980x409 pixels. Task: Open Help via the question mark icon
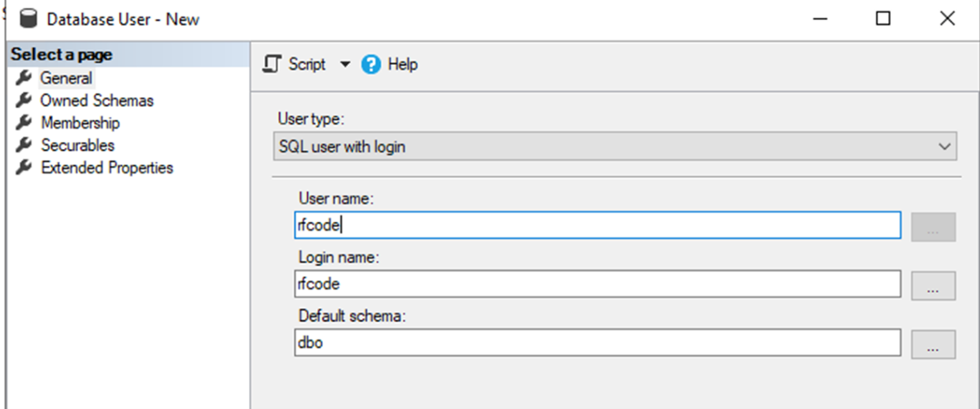pos(372,65)
